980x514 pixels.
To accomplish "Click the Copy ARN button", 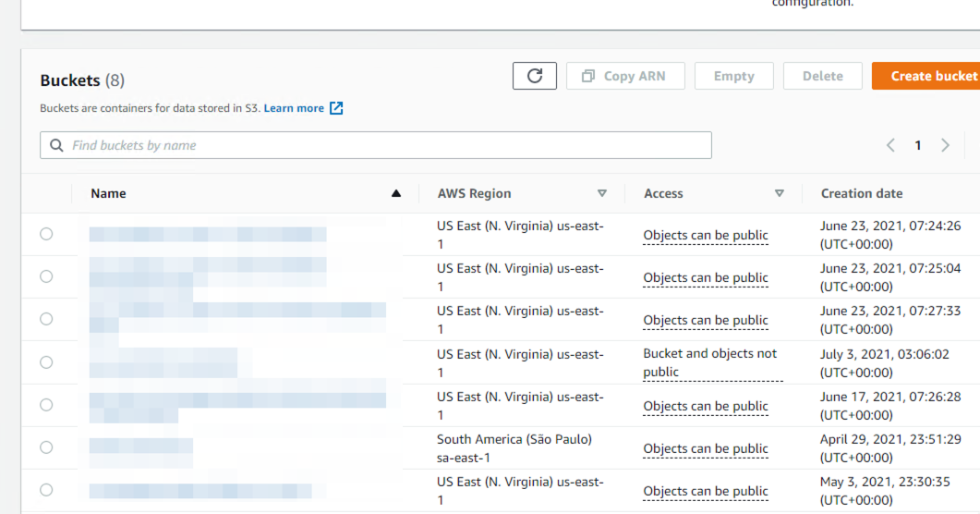I will click(625, 77).
